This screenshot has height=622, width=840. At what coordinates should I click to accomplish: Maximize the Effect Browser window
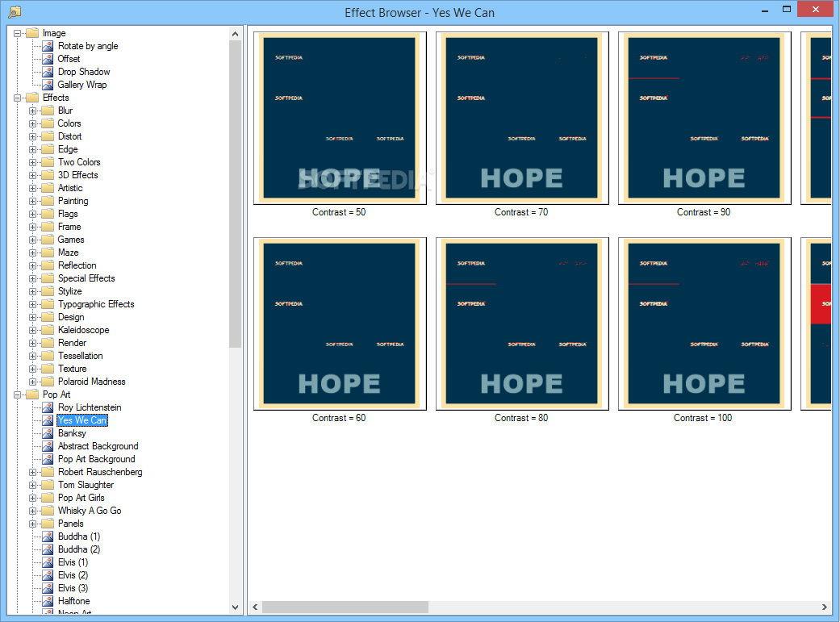(x=787, y=9)
